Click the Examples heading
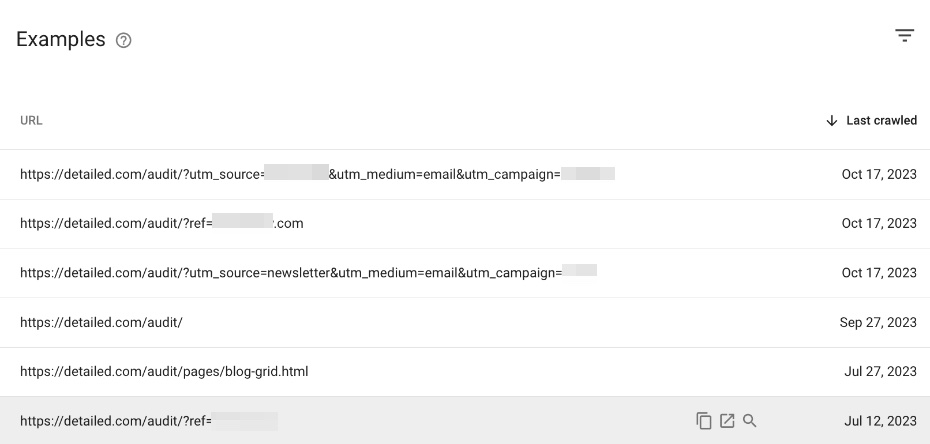Screen dimensions: 930x444 tap(60, 39)
